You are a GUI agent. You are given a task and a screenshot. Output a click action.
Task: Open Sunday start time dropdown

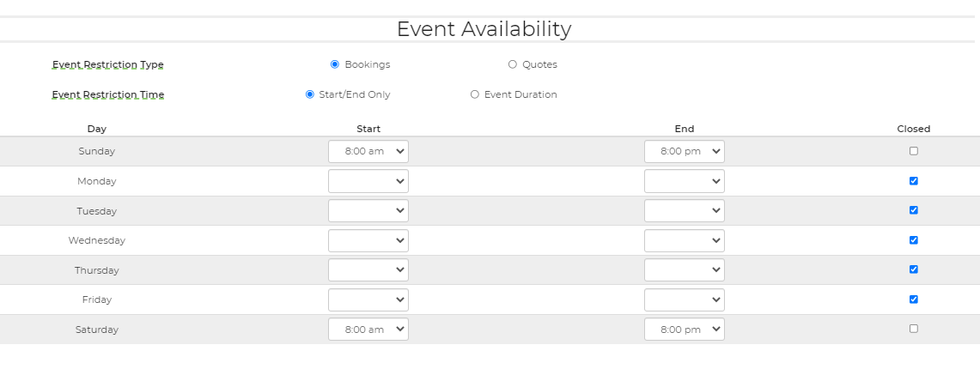coord(368,151)
